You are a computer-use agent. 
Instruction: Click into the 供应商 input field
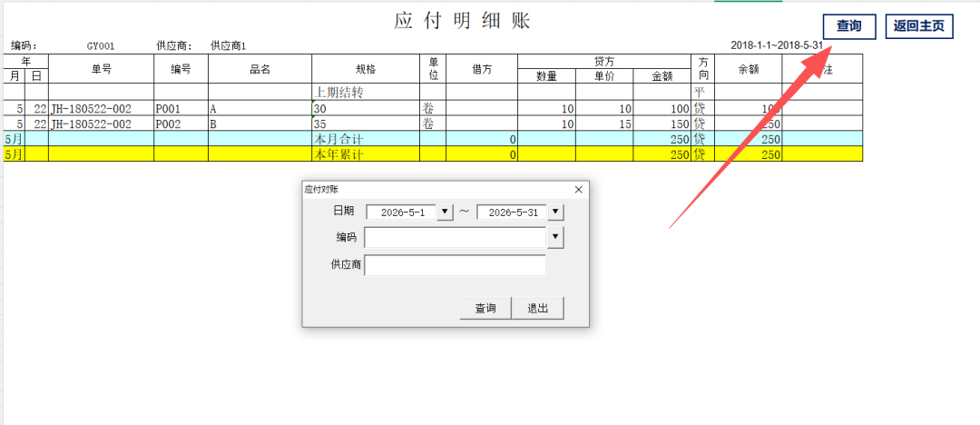(455, 265)
